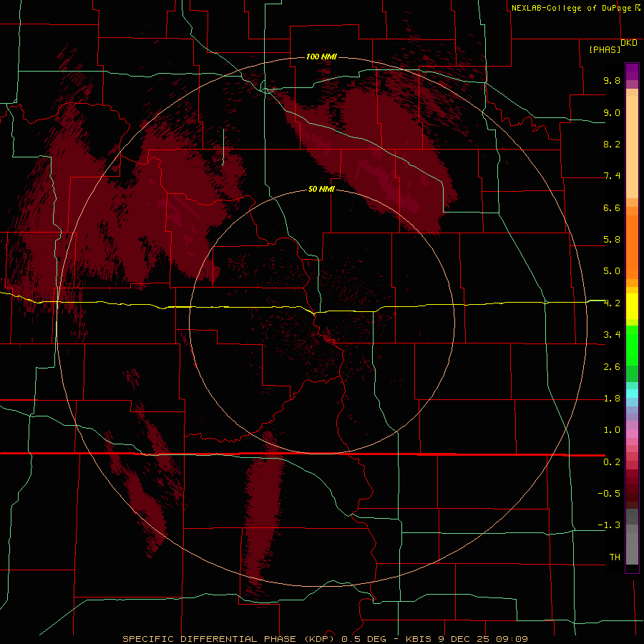
Task: Click the NEXLAB-College of DuPage label
Action: (571, 8)
